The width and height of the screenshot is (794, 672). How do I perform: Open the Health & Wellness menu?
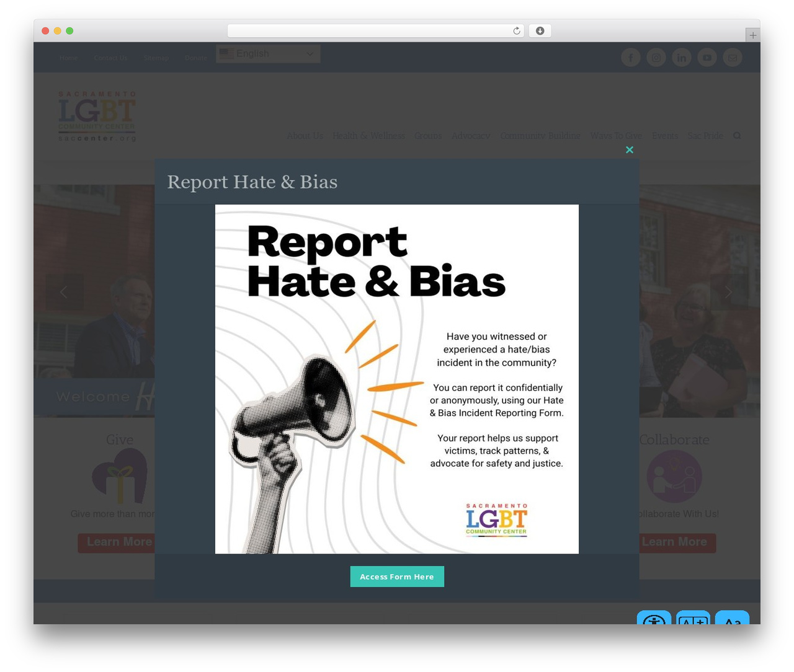click(368, 135)
